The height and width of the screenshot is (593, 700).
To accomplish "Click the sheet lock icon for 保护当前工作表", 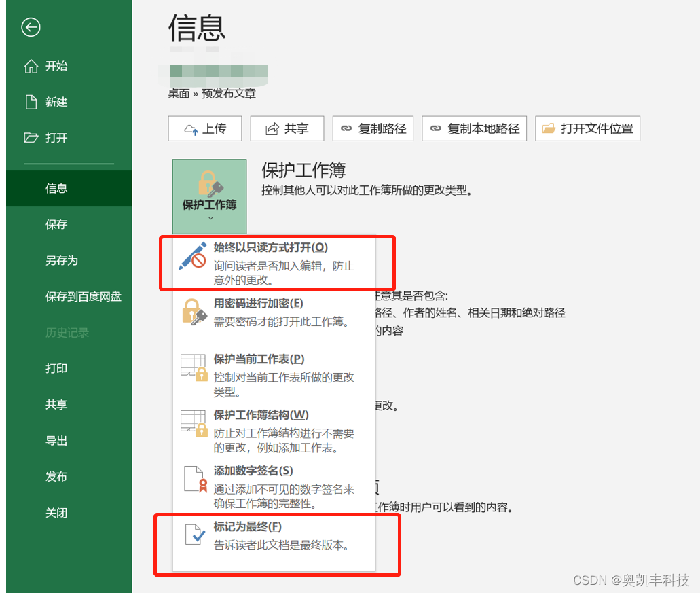I will point(194,367).
